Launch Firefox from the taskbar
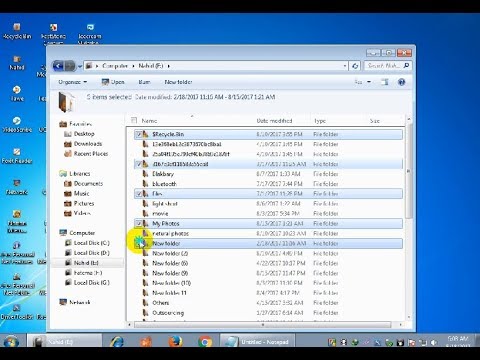 coord(176,342)
